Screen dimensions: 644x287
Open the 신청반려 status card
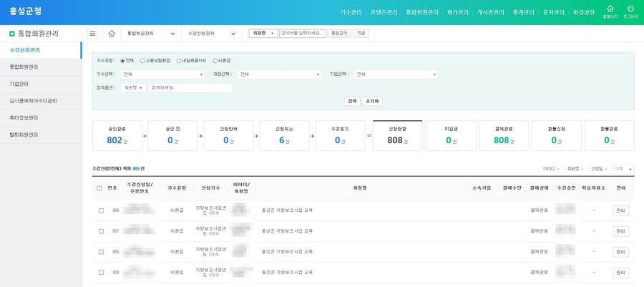click(229, 135)
